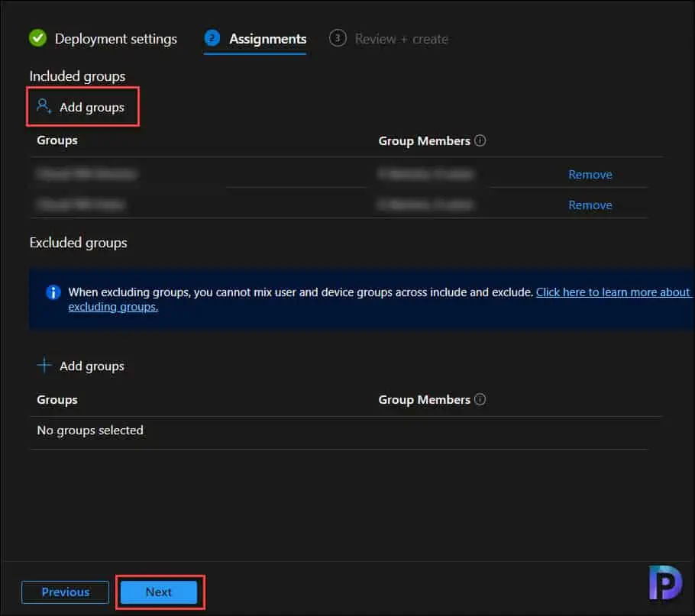This screenshot has height=616, width=695.
Task: Click the 'No groups selected' text
Action: pos(90,430)
